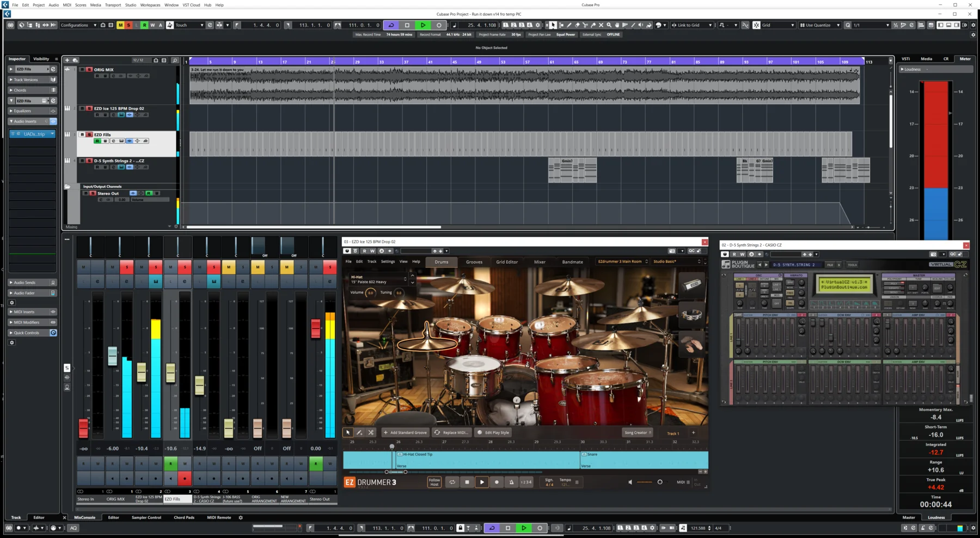The width and height of the screenshot is (980, 538).
Task: Click the add track plus icon
Action: point(67,60)
